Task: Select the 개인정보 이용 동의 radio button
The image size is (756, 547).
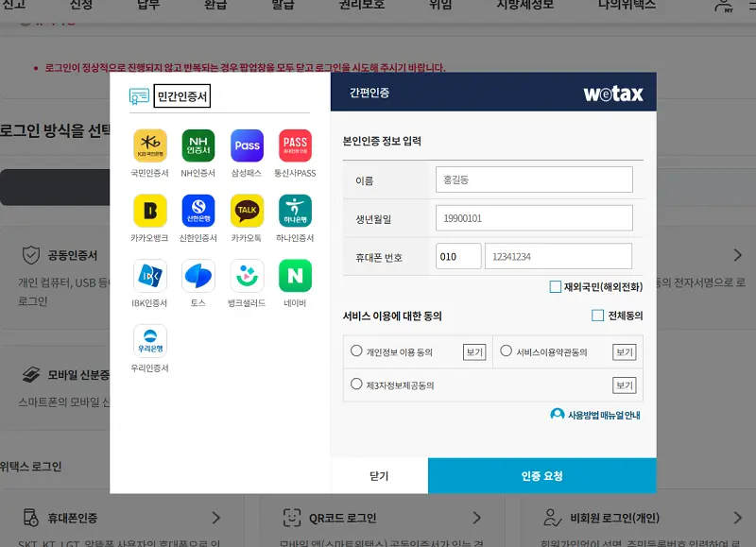Action: 356,350
